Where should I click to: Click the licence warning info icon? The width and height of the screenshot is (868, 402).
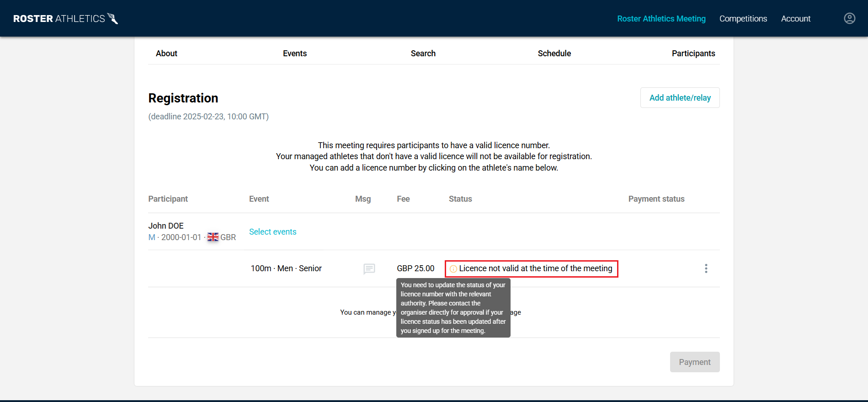point(453,269)
